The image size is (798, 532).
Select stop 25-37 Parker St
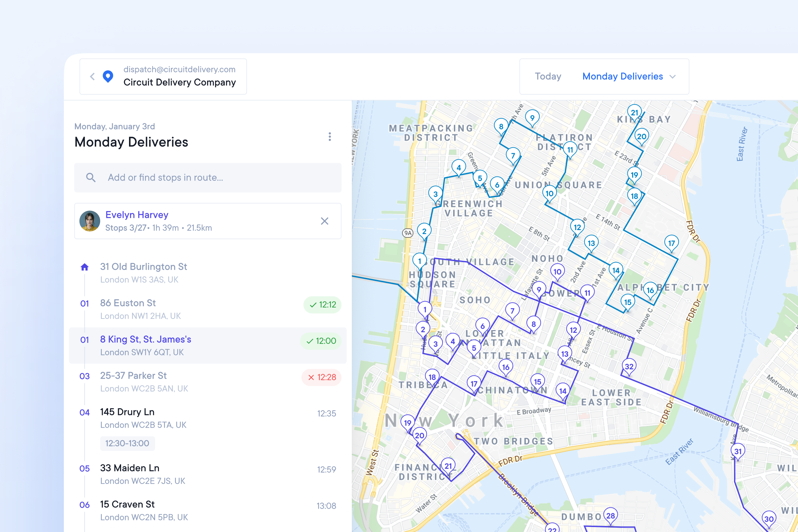207,382
